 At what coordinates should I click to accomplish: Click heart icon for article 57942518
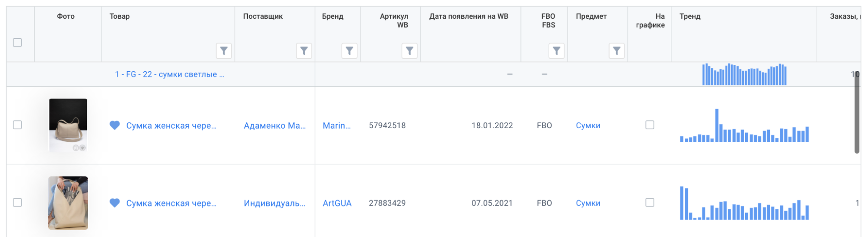click(115, 125)
